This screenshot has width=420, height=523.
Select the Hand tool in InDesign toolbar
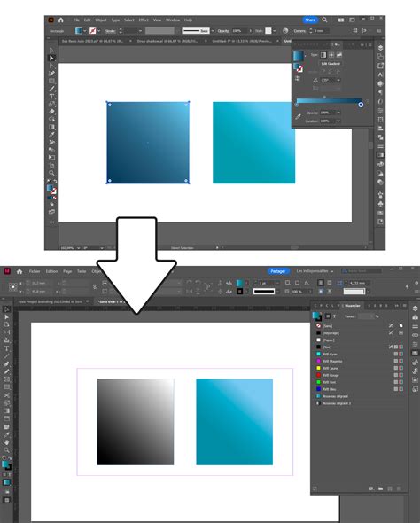6,442
